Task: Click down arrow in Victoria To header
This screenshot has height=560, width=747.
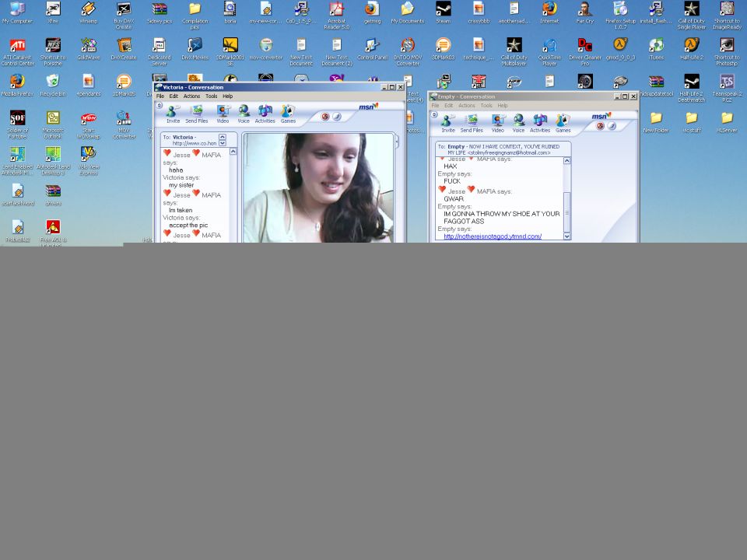Action: [222, 143]
